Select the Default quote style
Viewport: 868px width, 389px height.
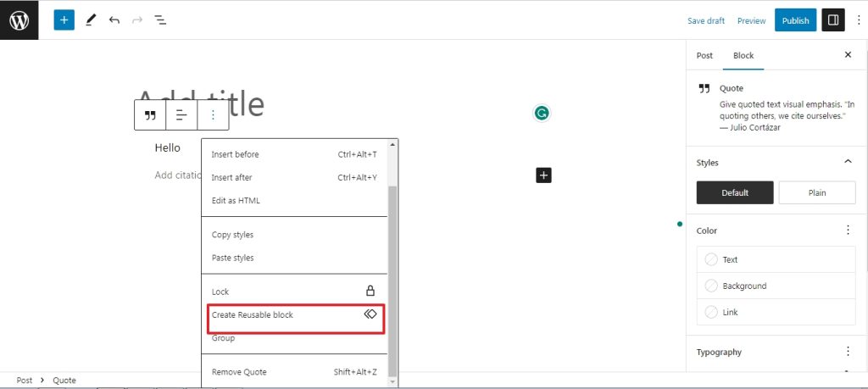pyautogui.click(x=735, y=192)
